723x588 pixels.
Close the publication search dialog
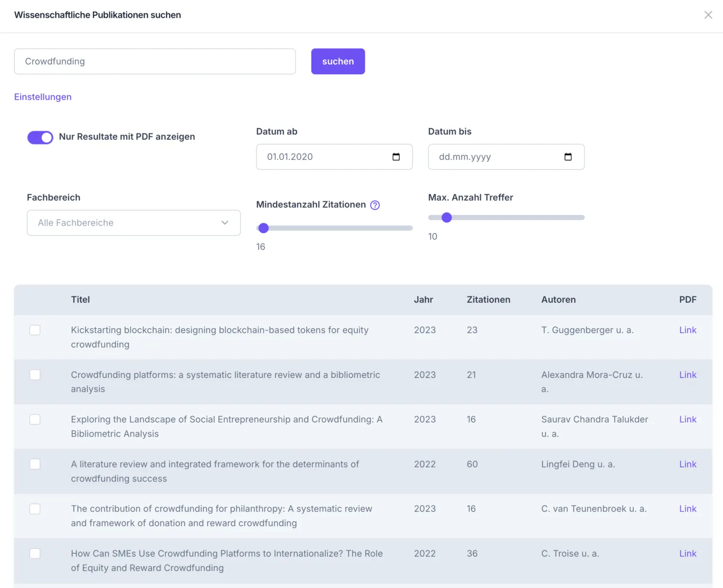click(708, 15)
